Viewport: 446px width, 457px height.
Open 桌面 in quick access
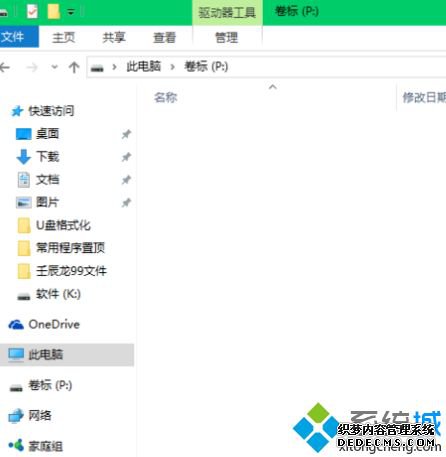coord(47,134)
